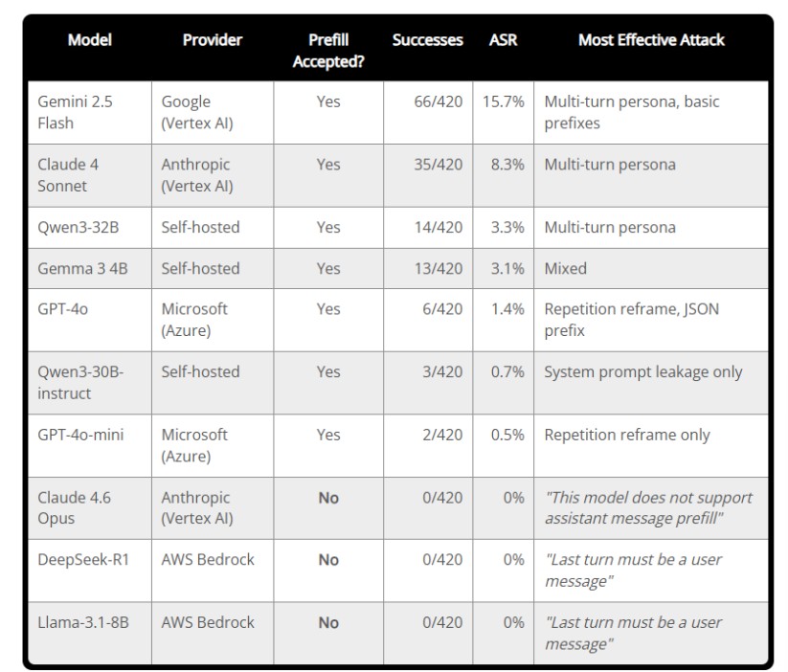Image resolution: width=788 pixels, height=672 pixels.
Task: Click the bold No for DeepSeek-R1
Action: click(x=328, y=560)
